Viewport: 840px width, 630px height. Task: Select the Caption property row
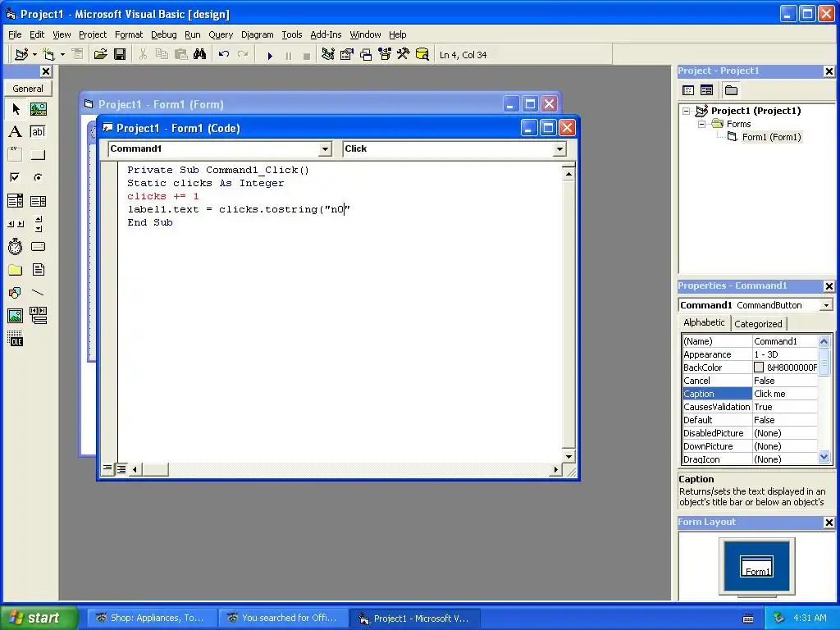[750, 394]
